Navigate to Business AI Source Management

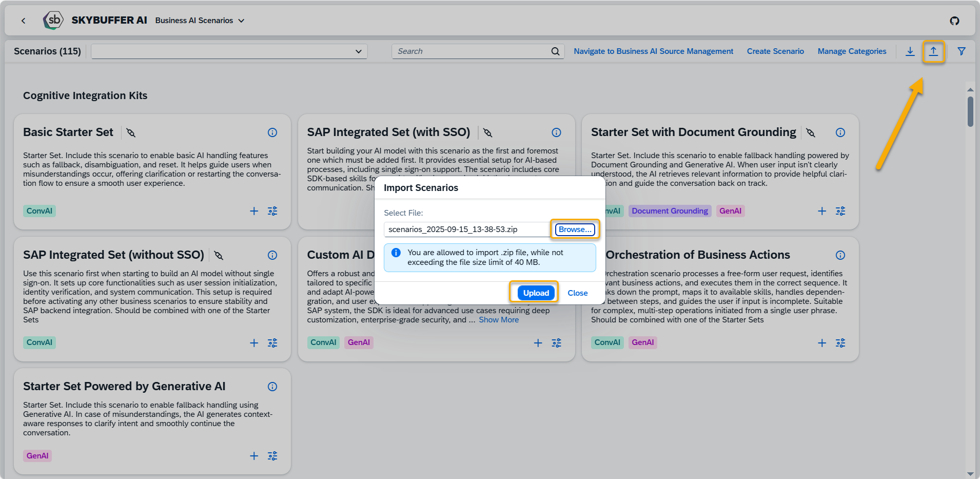click(653, 51)
